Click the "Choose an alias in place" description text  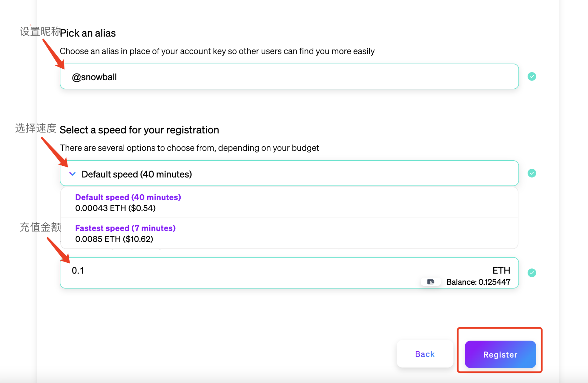(217, 51)
